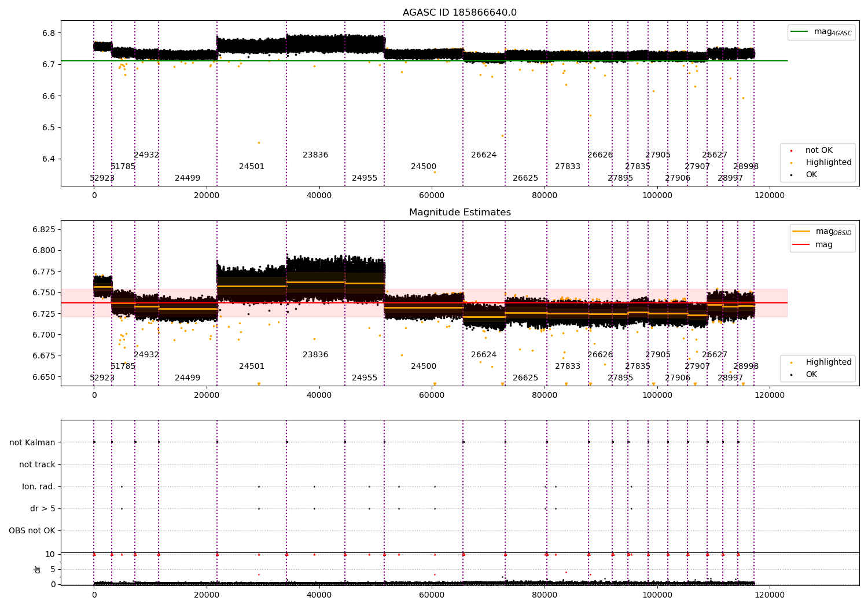
Task: Click obsid label 24932 in AGASC ID plot
Action: coord(146,155)
